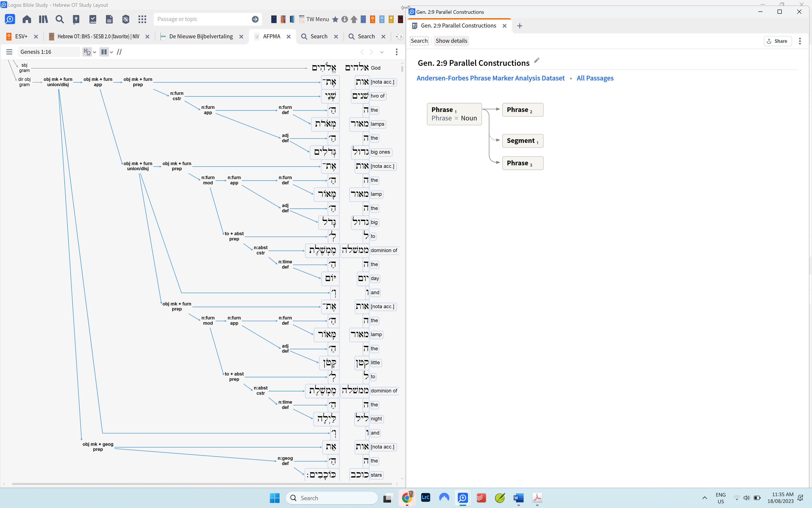Open the Windows Start menu
This screenshot has height=508, width=812.
(274, 498)
